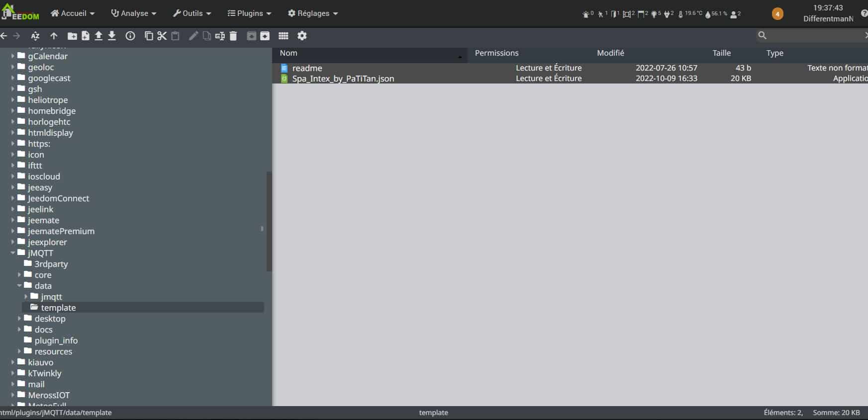Open the AZ sort options icon
Viewport: 868px width, 420px height.
(x=35, y=36)
